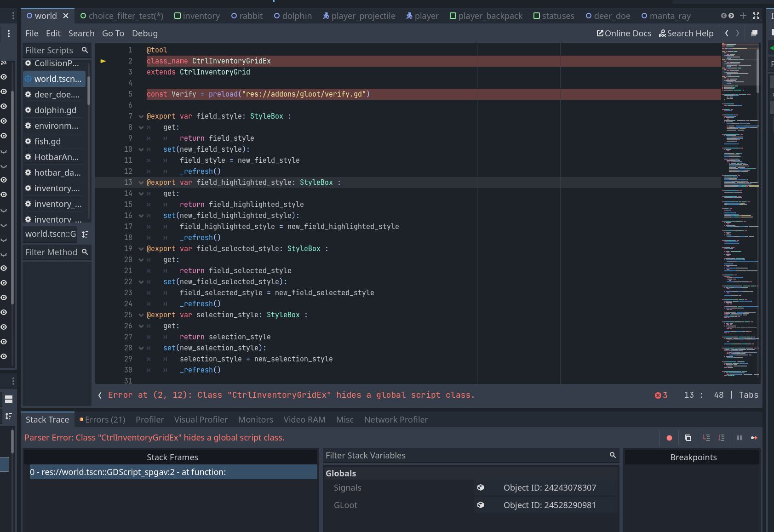Step Over the current line in the debugger
The height and width of the screenshot is (532, 774).
(722, 438)
